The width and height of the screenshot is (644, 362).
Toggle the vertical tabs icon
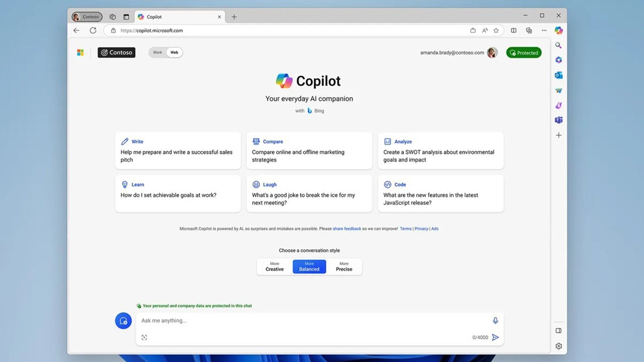pyautogui.click(x=126, y=17)
